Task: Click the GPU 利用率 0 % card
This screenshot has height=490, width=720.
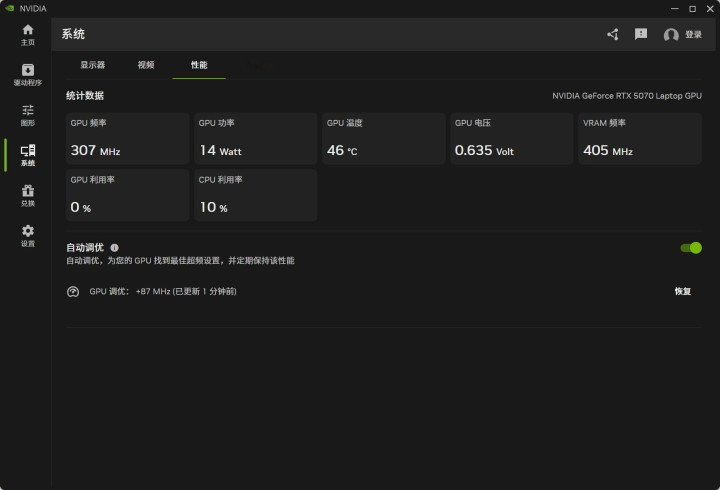Action: coord(128,195)
